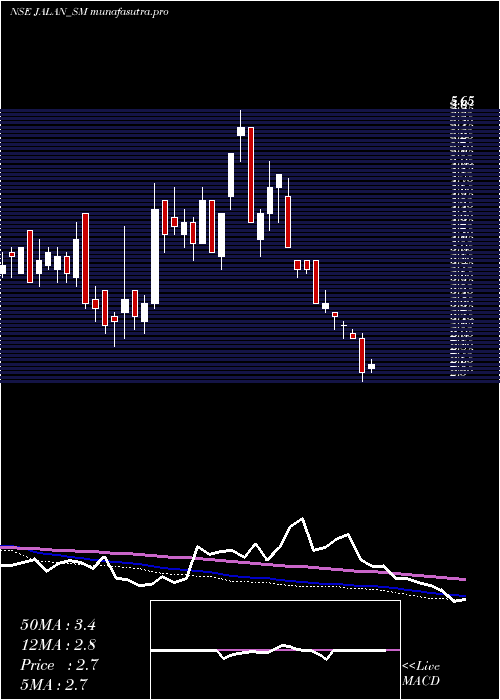Click the 50MA : 3.4 label
This screenshot has height=700, width=500.
coord(58,625)
